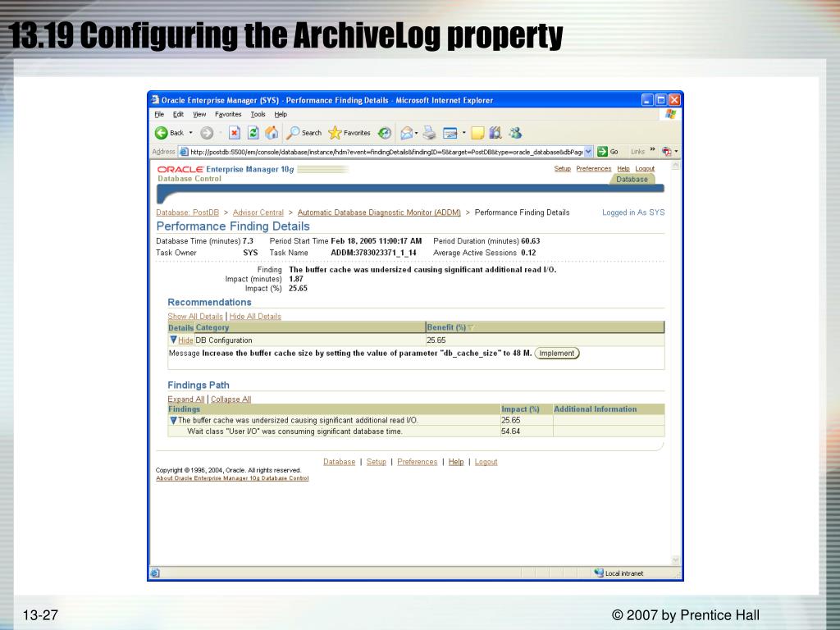Collapse the DB Configuration recommendation triangle
This screenshot has width=840, height=630.
[173, 340]
